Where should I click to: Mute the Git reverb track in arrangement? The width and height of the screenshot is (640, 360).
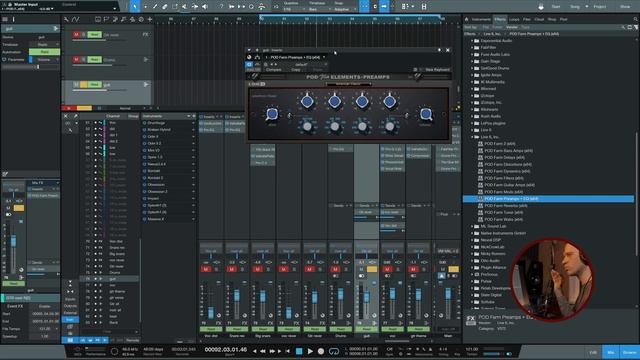(x=76, y=35)
